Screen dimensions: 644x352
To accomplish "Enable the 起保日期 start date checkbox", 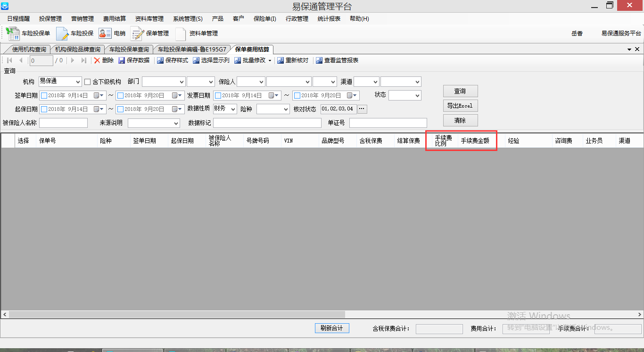I will pyautogui.click(x=44, y=109).
